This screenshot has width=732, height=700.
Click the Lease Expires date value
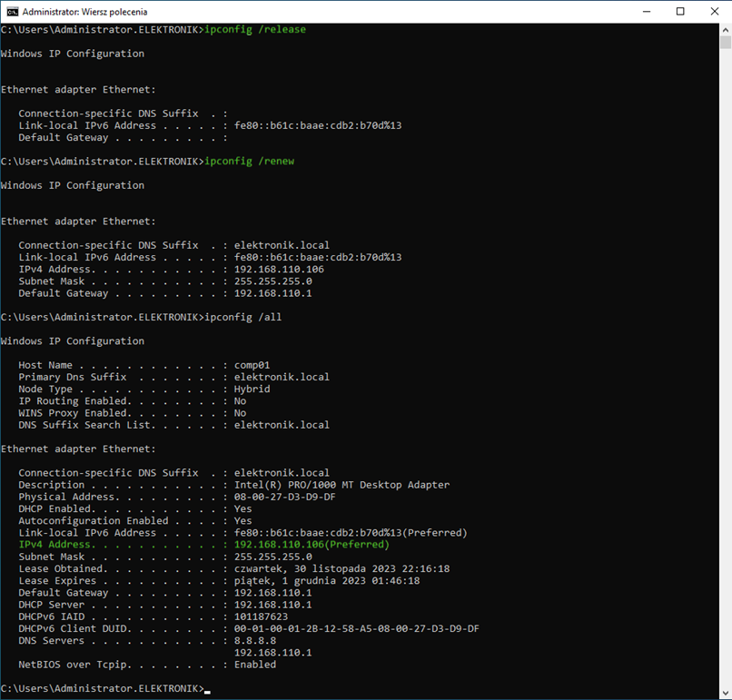[326, 580]
